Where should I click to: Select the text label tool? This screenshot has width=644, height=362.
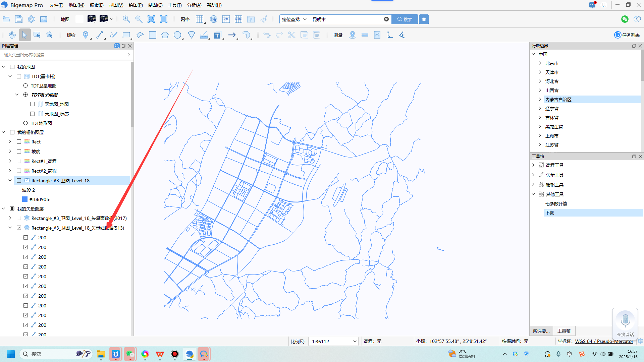[217, 35]
